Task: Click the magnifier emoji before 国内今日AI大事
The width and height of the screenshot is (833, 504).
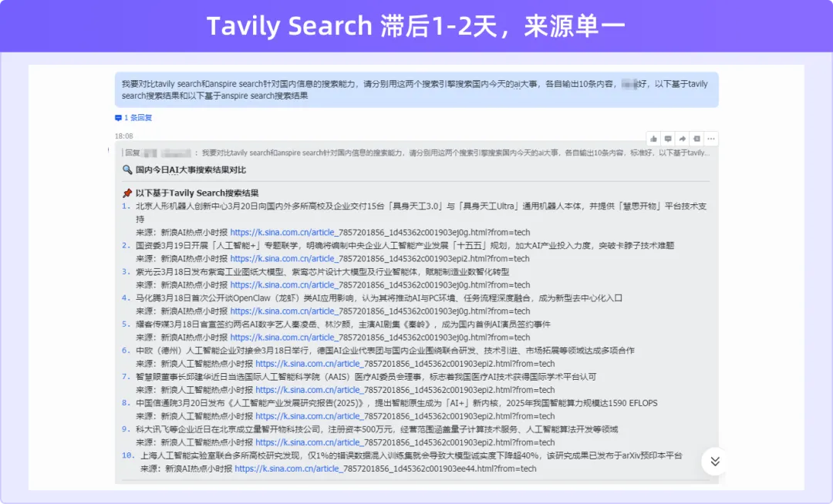Action: tap(127, 170)
